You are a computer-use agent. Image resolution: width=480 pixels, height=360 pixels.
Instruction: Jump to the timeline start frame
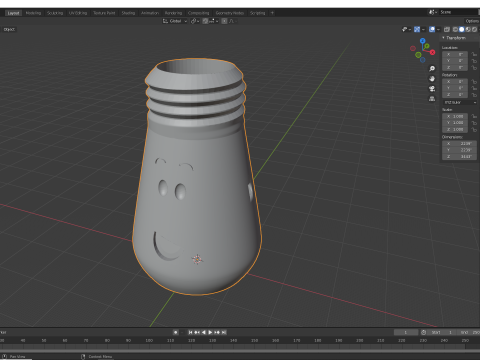190,332
